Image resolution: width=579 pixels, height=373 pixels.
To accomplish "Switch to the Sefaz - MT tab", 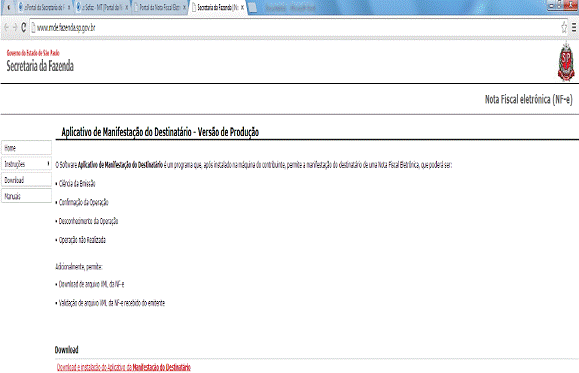I will pos(102,7).
